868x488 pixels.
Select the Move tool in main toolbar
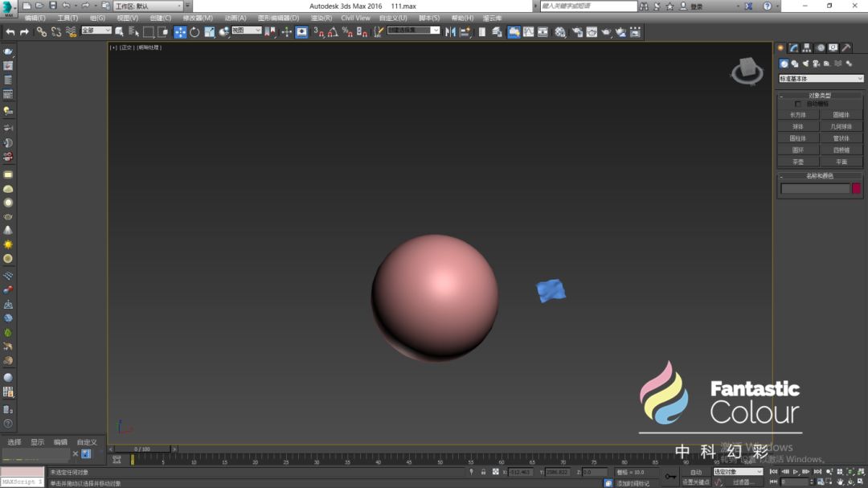point(180,32)
